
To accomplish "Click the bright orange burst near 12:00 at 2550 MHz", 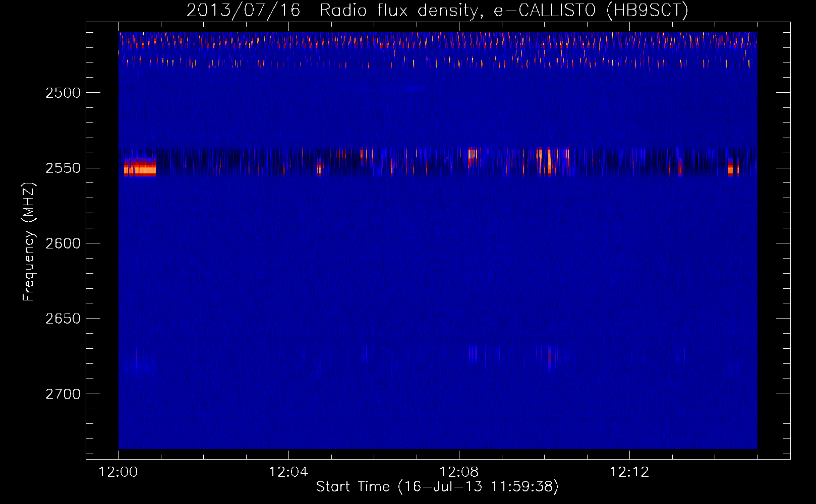I will click(140, 167).
